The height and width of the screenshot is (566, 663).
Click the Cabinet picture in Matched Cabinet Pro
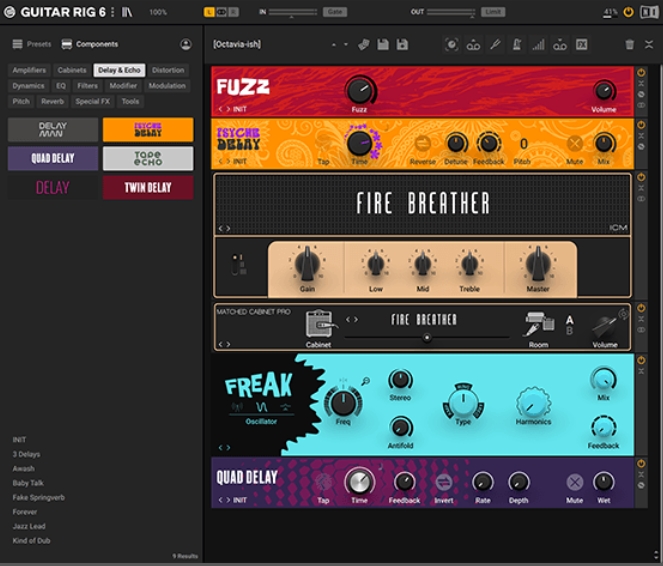(x=320, y=324)
